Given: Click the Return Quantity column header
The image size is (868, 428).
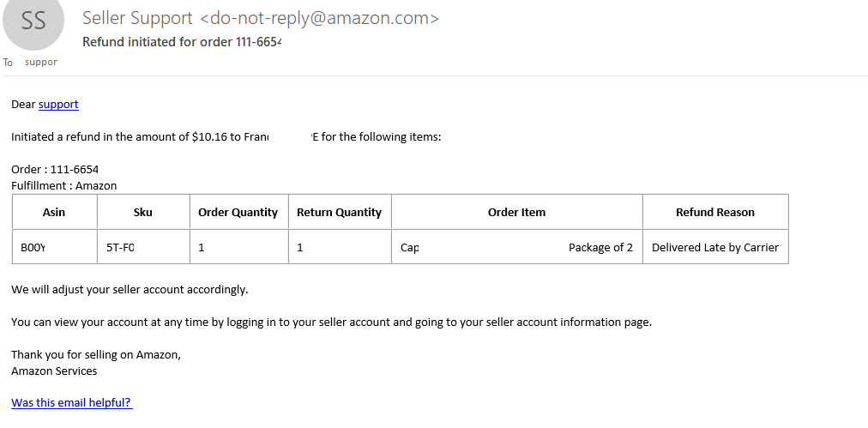Looking at the screenshot, I should tap(340, 212).
